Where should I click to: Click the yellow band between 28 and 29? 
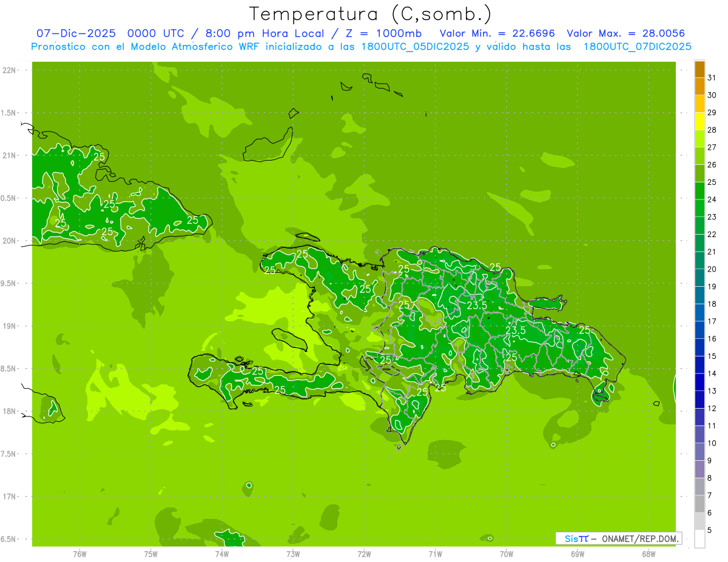pyautogui.click(x=699, y=121)
